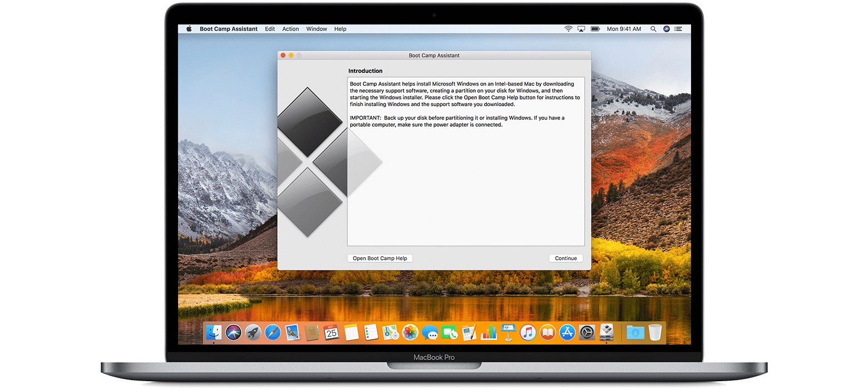
Task: Click Open Boot Camp Help button
Action: coord(379,258)
